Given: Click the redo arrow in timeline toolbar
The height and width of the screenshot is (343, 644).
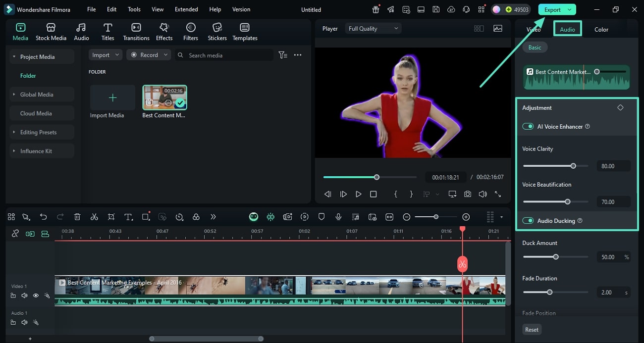Looking at the screenshot, I should (60, 217).
